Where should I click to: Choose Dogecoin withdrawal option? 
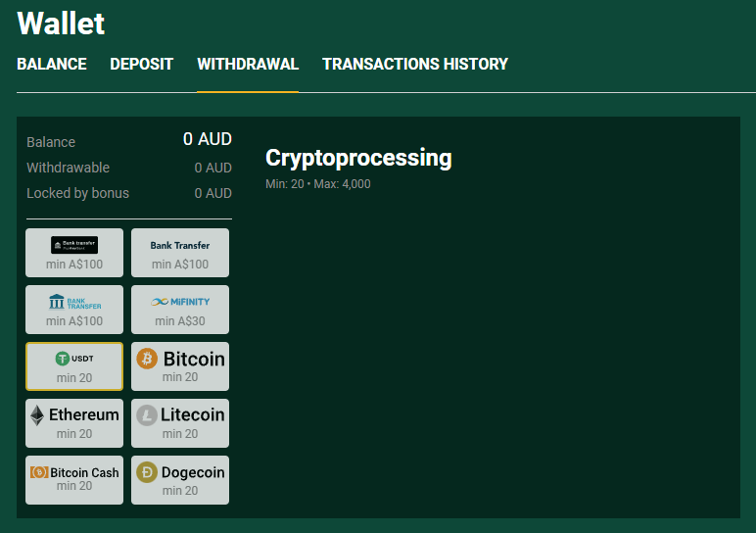tap(180, 480)
